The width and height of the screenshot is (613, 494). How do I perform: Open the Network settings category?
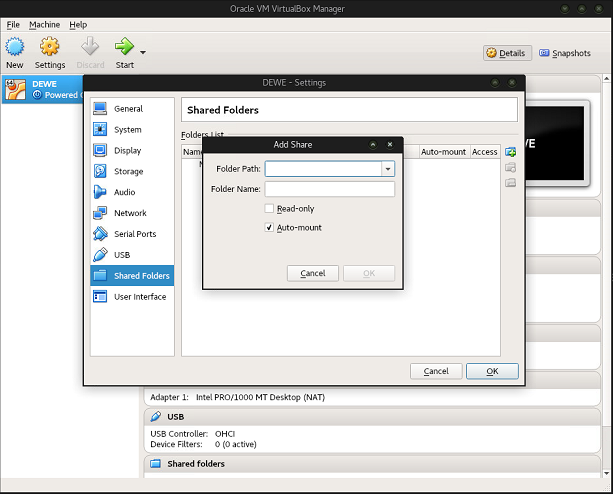click(x=132, y=213)
